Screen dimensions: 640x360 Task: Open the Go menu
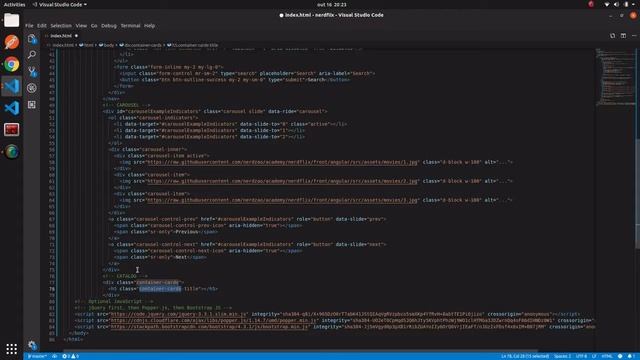point(94,25)
